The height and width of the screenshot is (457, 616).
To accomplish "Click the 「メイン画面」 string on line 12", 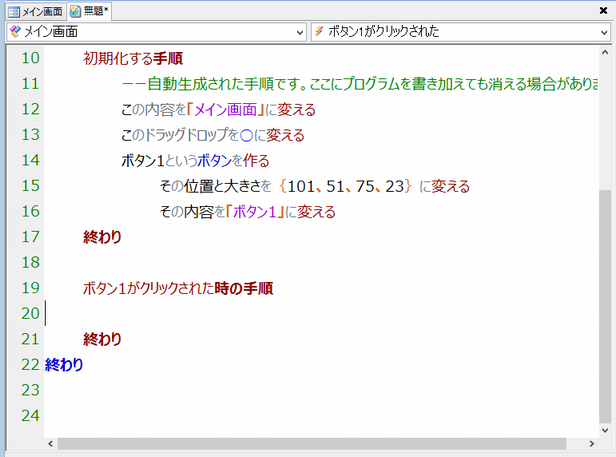I will 219,109.
